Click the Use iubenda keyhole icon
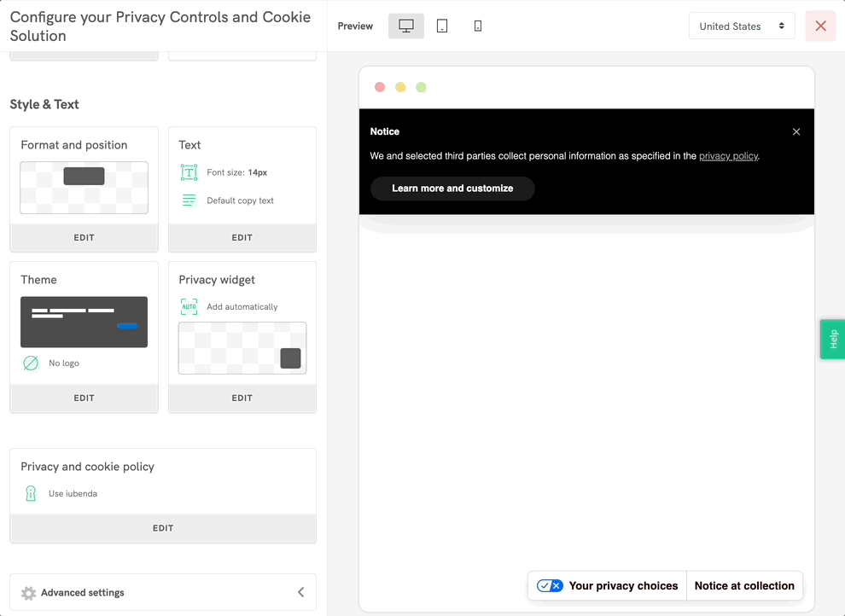 coord(31,494)
